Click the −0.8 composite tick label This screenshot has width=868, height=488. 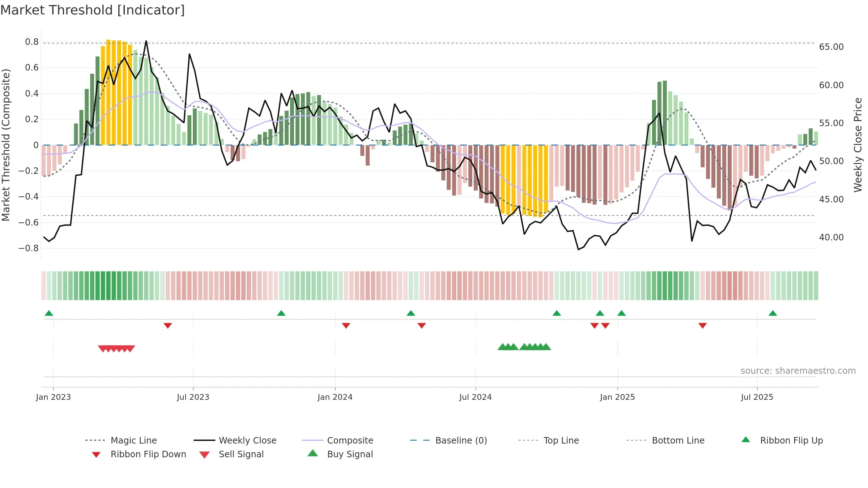[x=29, y=248]
